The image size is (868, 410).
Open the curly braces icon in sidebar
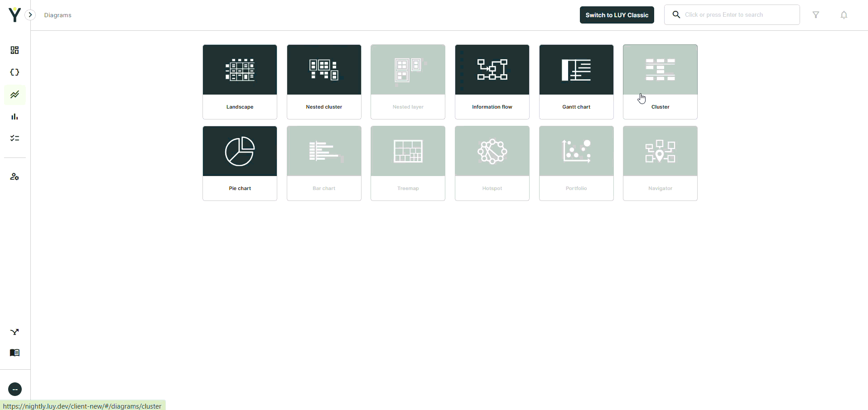(x=15, y=72)
